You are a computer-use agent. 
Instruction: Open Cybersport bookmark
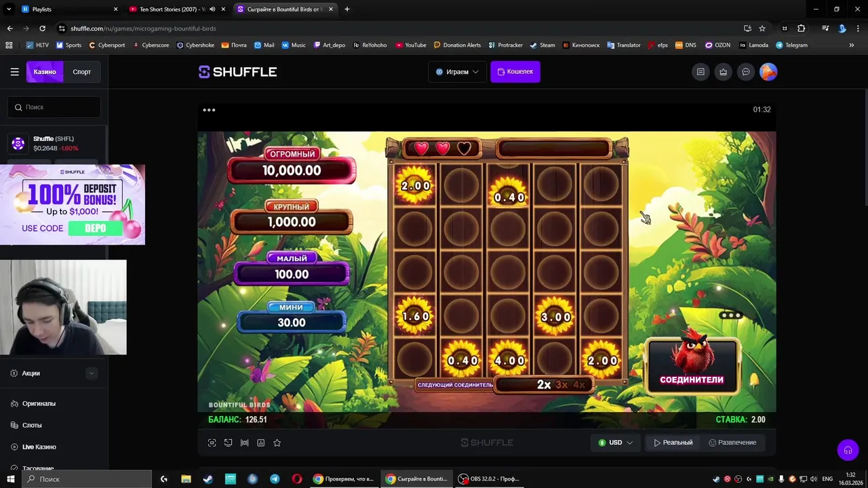(107, 45)
